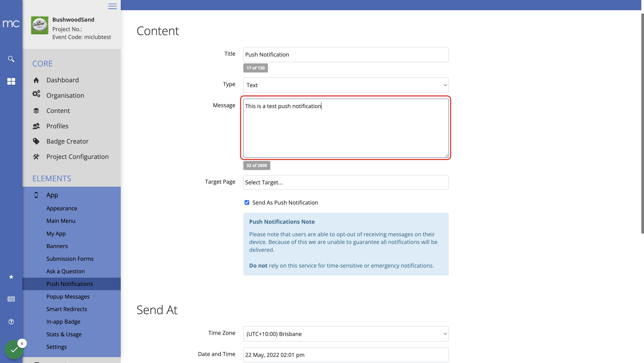Click the Content layers icon
This screenshot has width=644, height=363.
(36, 111)
